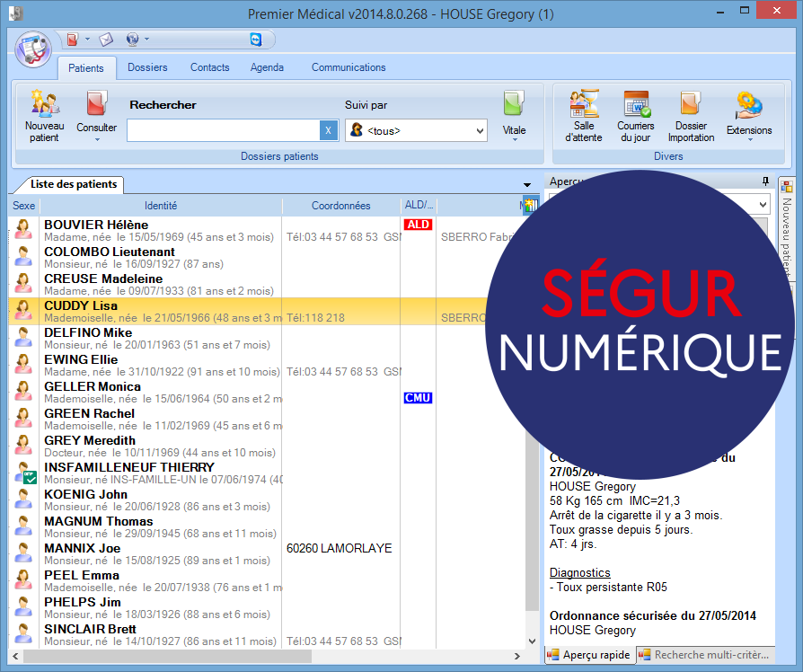Click the globe quick-access icon
Screen dimensions: 803x672
coord(132,40)
